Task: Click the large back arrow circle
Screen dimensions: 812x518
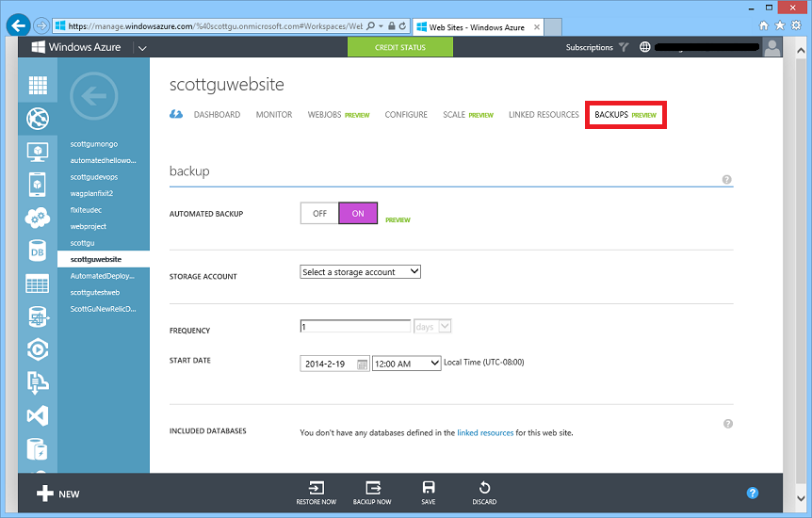Action: coord(93,95)
